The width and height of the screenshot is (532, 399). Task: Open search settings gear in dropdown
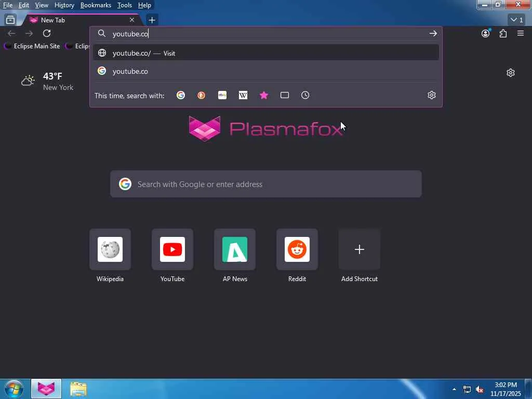[432, 96]
